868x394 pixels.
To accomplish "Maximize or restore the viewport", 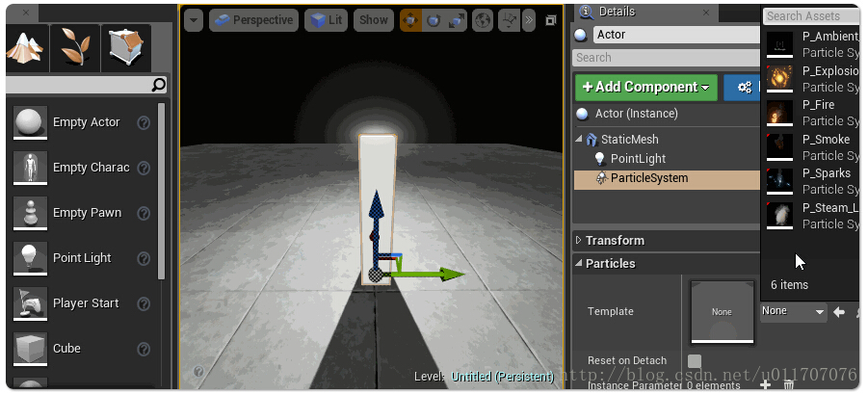I will (550, 20).
